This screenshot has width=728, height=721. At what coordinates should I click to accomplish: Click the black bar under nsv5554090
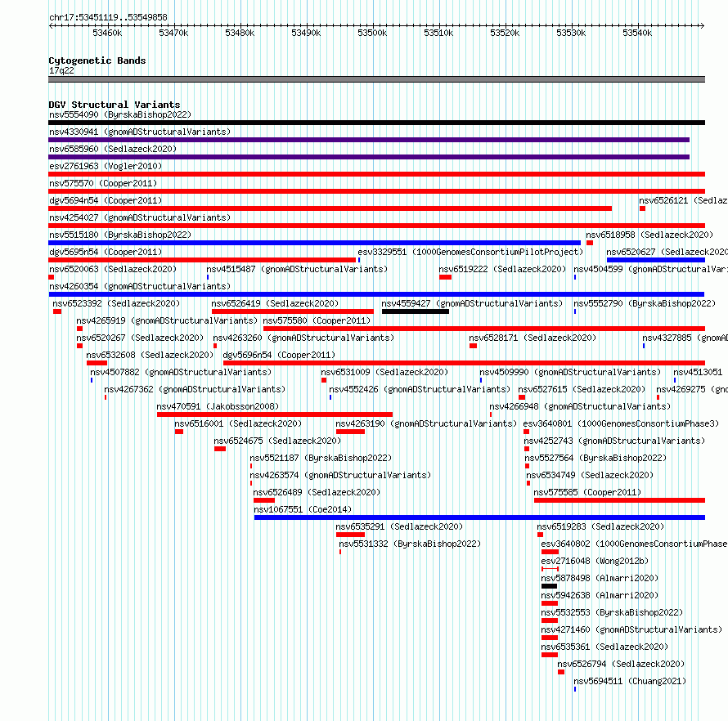point(376,123)
